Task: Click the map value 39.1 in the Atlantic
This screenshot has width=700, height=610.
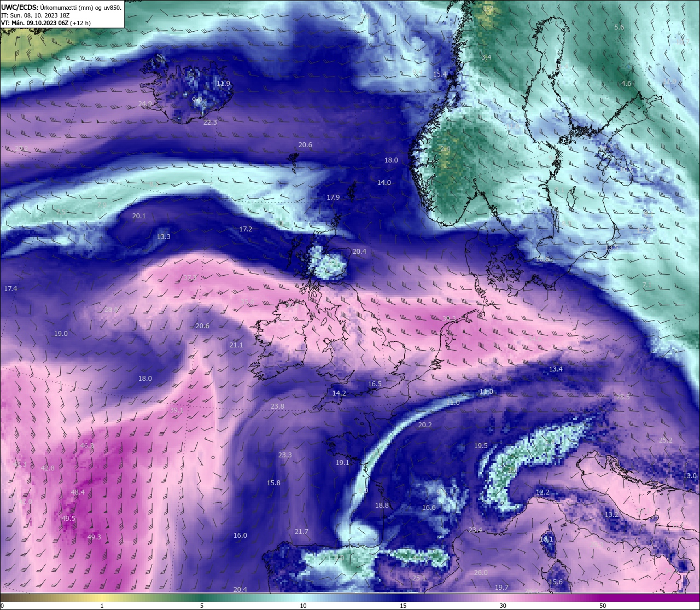Action: pos(177,410)
